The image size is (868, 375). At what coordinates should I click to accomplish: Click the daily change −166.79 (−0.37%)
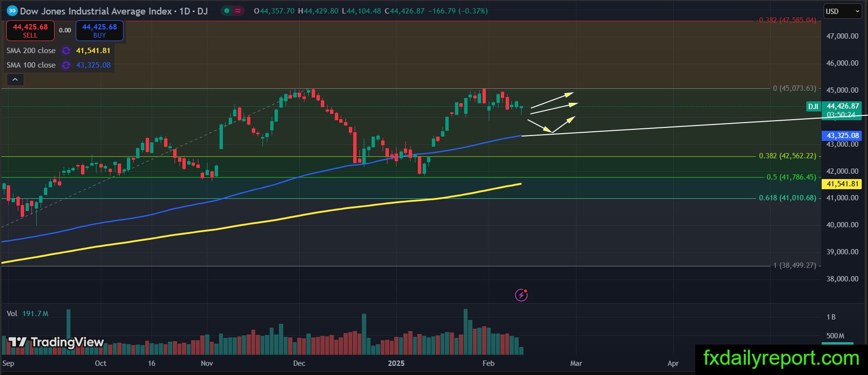click(458, 11)
